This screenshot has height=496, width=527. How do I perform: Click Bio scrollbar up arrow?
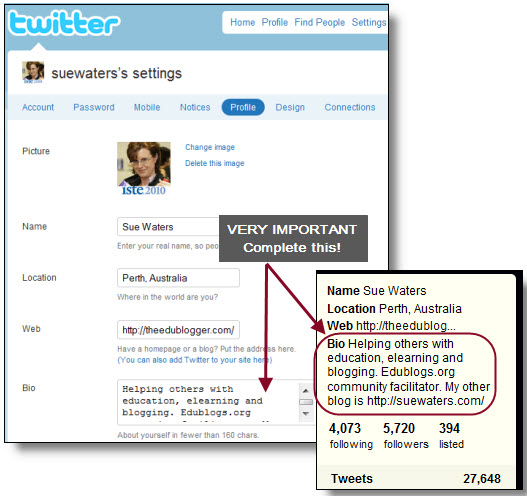(306, 391)
